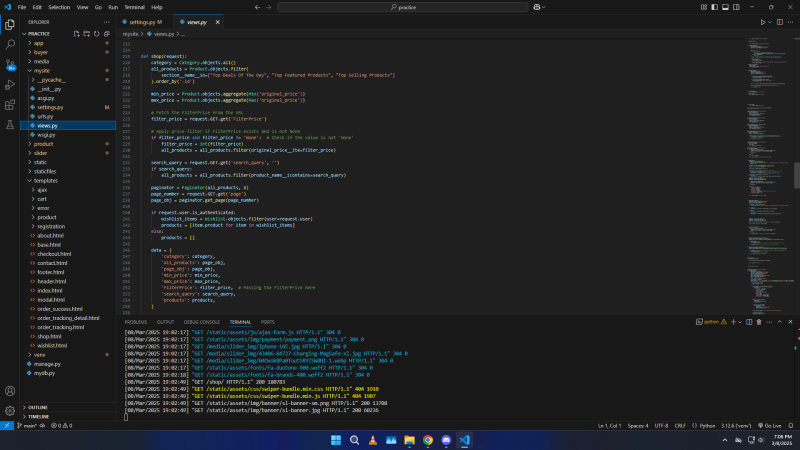Image resolution: width=800 pixels, height=450 pixels.
Task: Collapse all folders in Explorer
Action: click(x=108, y=33)
